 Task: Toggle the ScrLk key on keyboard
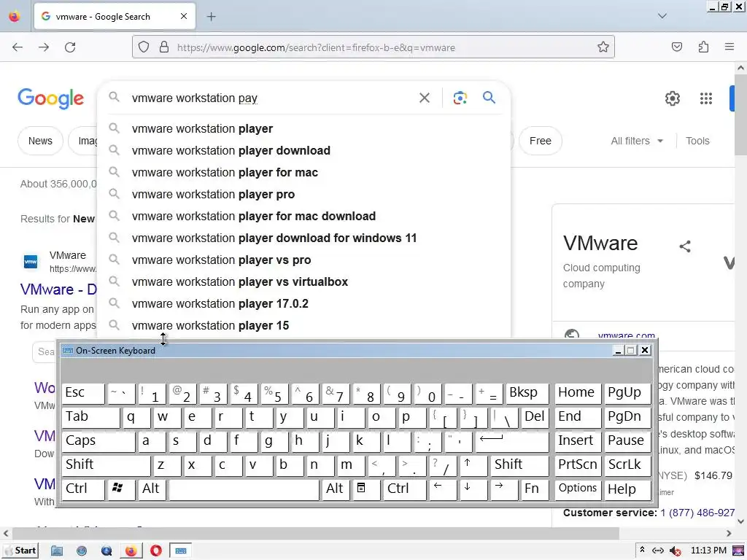[627, 465]
